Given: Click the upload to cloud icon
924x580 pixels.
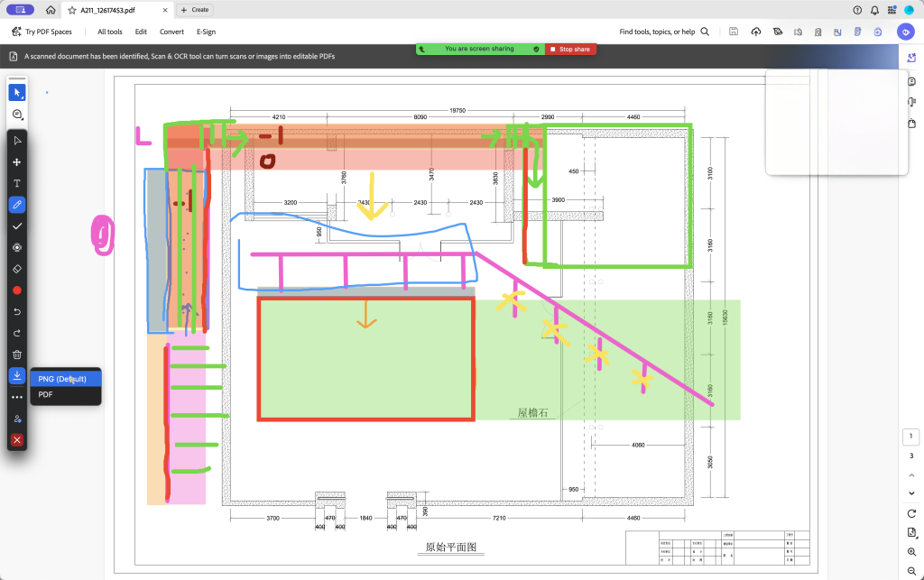Looking at the screenshot, I should click(x=755, y=32).
